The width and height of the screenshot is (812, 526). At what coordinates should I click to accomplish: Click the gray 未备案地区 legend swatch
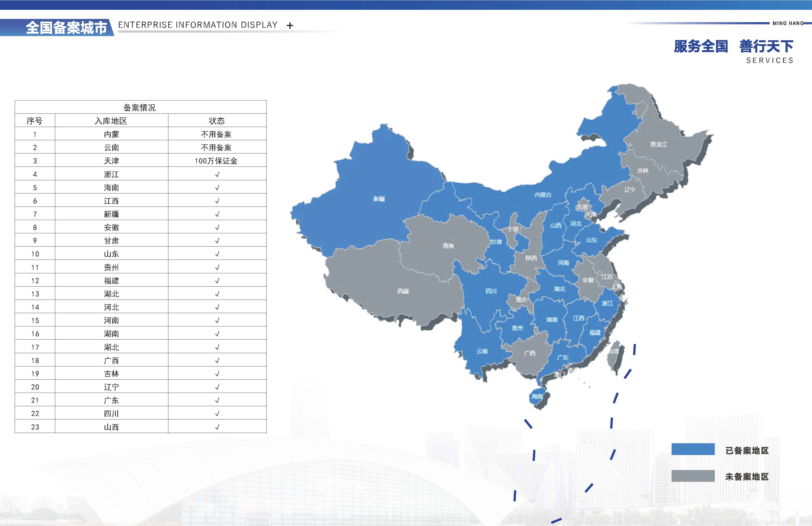[693, 476]
